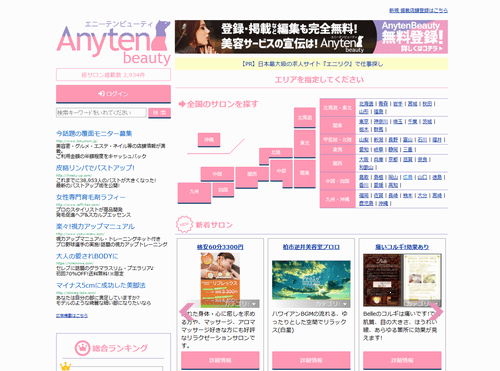Click 詳細情報 under the 痛いコルギ!効果あり card
The image size is (500, 371).
[x=402, y=360]
